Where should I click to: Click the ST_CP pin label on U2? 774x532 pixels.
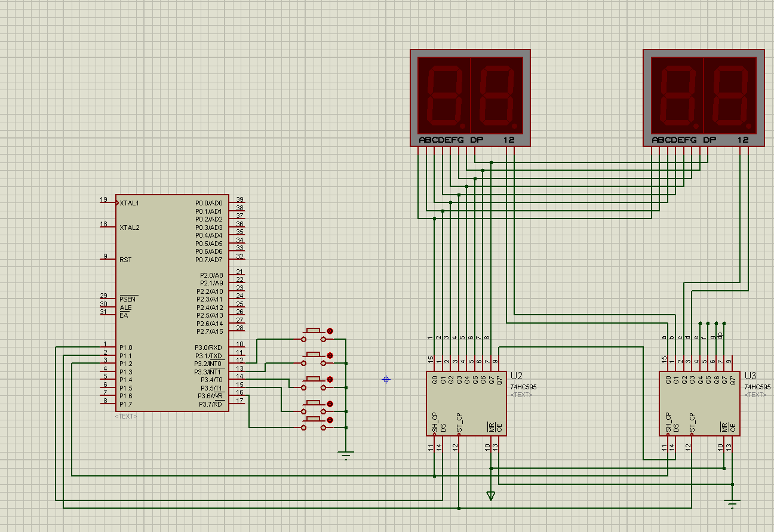point(459,423)
